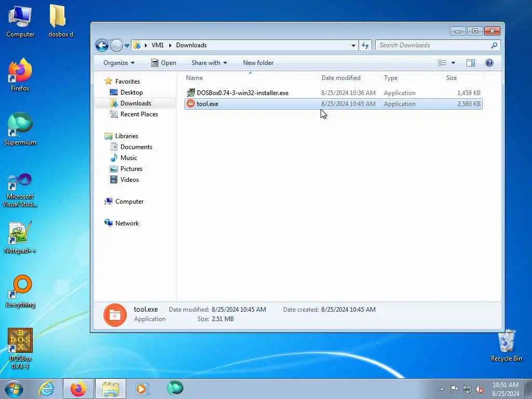Viewport: 532px width, 399px height.
Task: Select Desktop in navigation pane
Action: pos(131,92)
